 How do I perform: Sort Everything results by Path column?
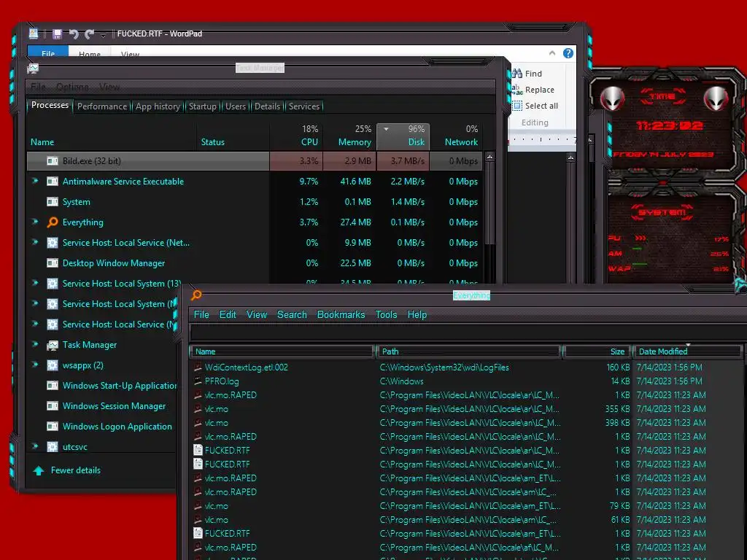coord(468,351)
